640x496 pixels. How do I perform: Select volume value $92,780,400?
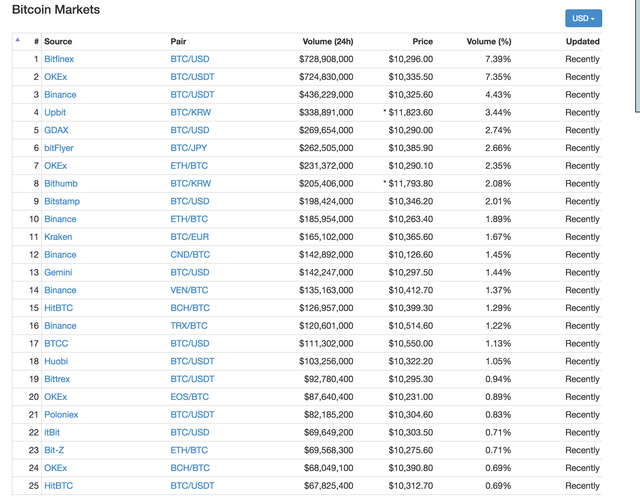point(329,379)
